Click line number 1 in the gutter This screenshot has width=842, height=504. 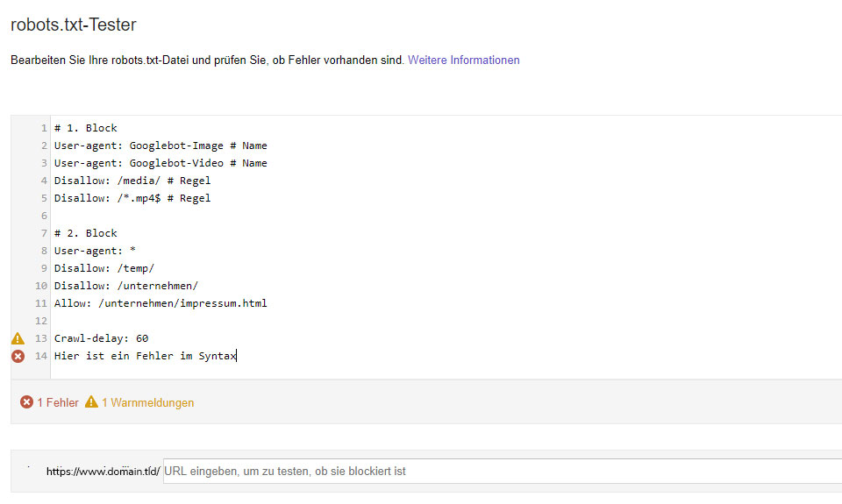coord(44,128)
